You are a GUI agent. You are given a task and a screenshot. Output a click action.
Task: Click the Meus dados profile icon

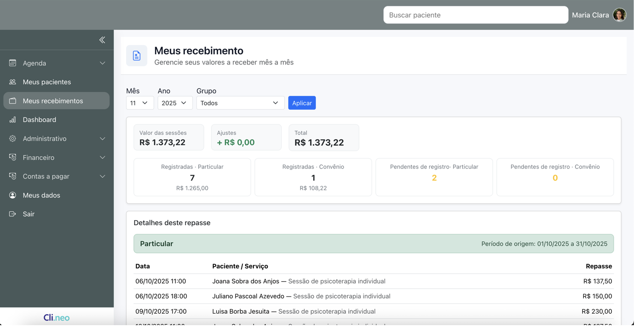pyautogui.click(x=13, y=195)
